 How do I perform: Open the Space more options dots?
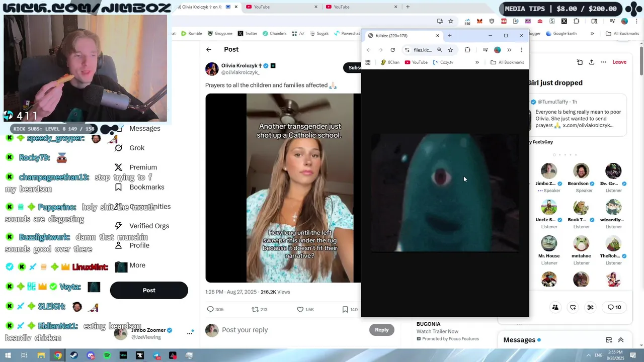pyautogui.click(x=603, y=62)
